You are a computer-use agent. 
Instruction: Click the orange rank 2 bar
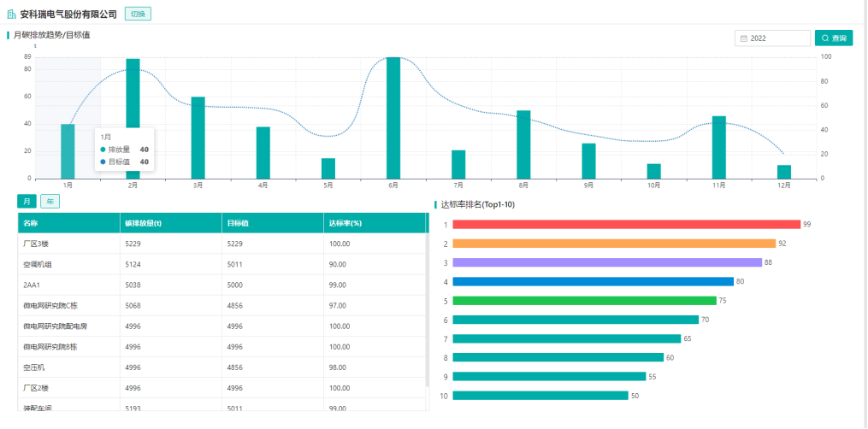pyautogui.click(x=615, y=244)
